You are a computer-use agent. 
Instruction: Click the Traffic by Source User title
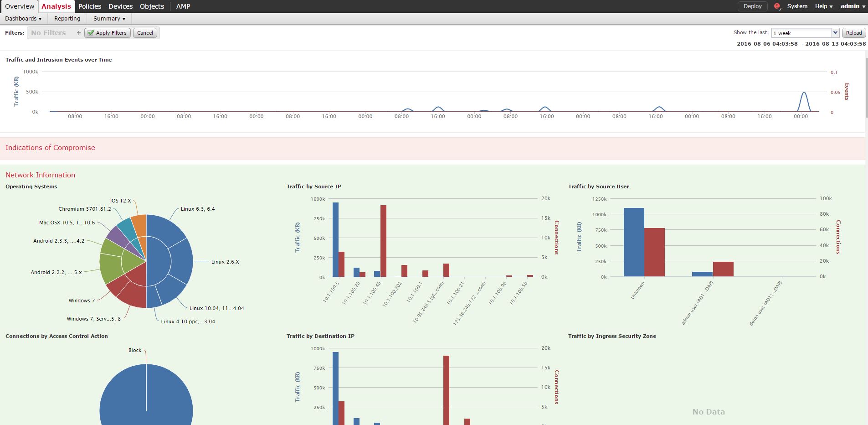[x=599, y=187]
